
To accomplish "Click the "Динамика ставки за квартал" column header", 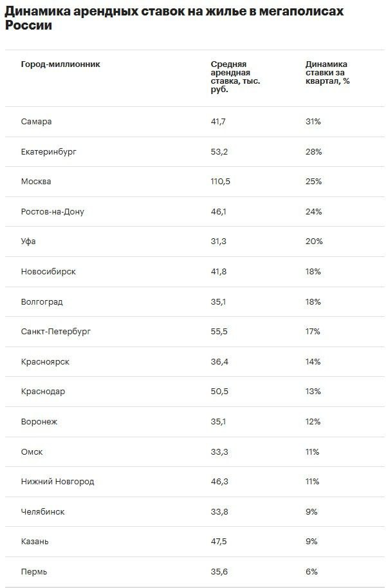I will click(328, 73).
